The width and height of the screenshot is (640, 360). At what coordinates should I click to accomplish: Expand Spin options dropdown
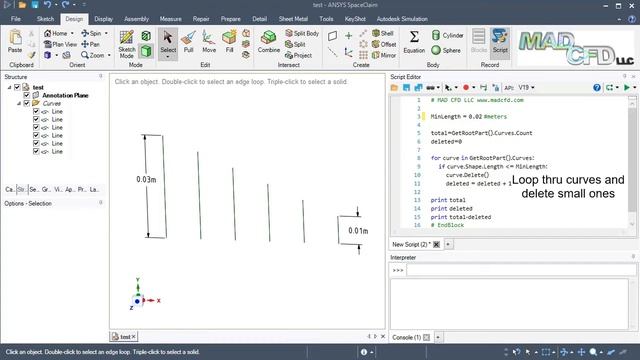[106, 33]
